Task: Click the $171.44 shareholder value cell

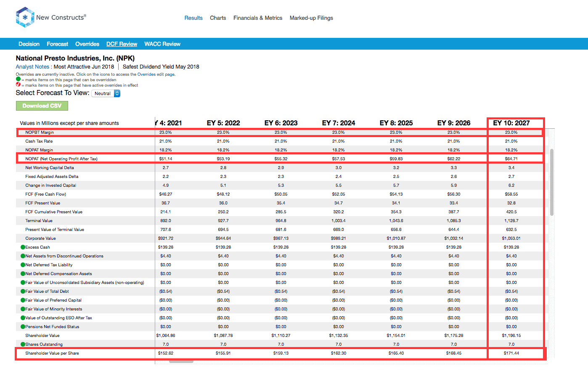Action: (x=511, y=353)
